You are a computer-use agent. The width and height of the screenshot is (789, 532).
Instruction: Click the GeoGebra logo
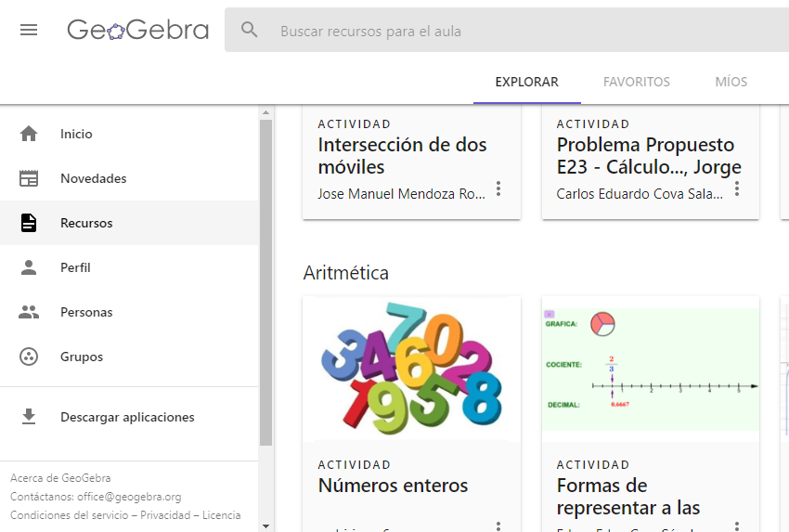[138, 30]
